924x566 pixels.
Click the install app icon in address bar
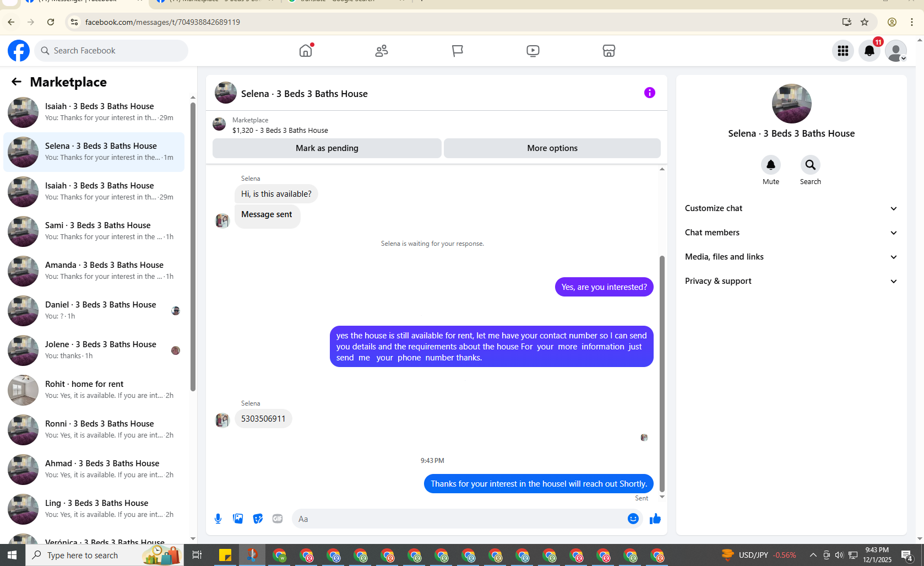(847, 22)
